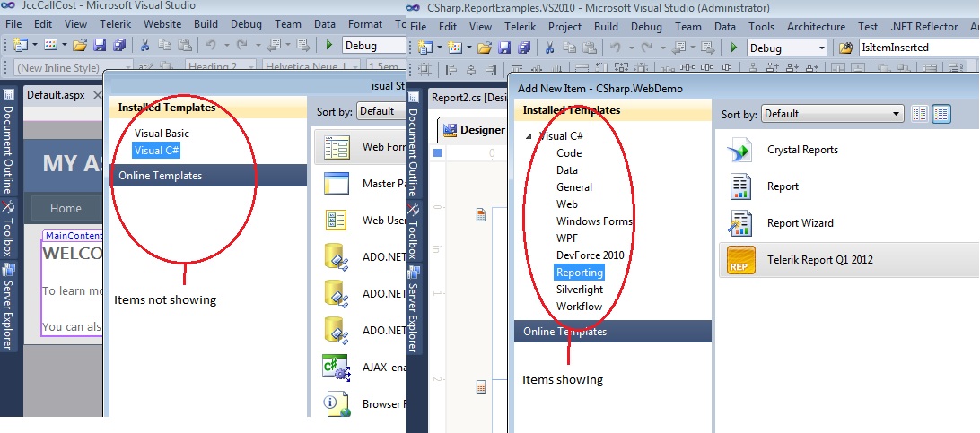
Task: Click Online Templates in Add New Item dialog
Action: tap(612, 332)
